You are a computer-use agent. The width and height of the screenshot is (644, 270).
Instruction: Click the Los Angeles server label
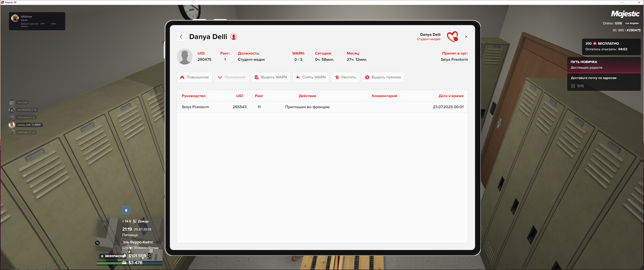pos(632,23)
